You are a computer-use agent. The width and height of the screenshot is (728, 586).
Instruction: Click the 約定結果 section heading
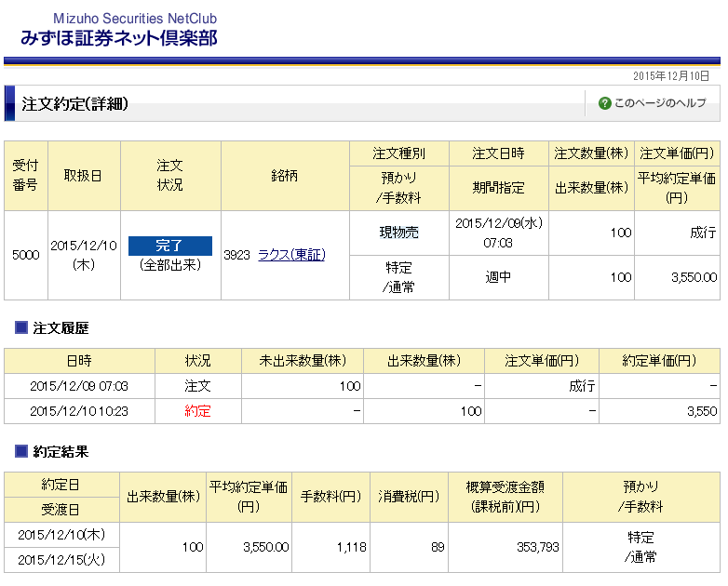61,451
